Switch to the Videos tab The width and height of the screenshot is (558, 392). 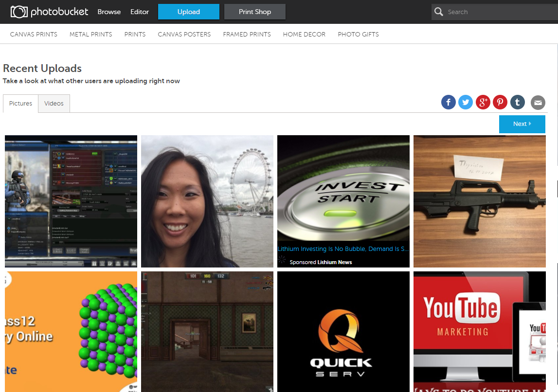(x=54, y=104)
